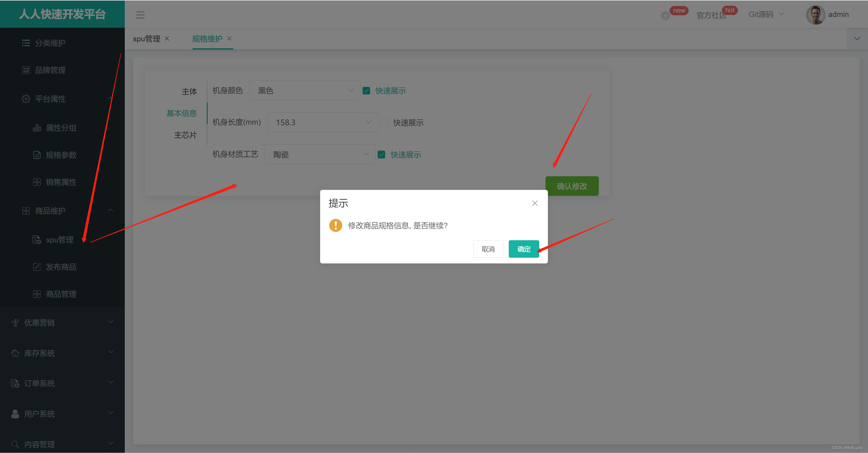868x453 pixels.
Task: Close the 提示 dialog with X icon
Action: 535,203
